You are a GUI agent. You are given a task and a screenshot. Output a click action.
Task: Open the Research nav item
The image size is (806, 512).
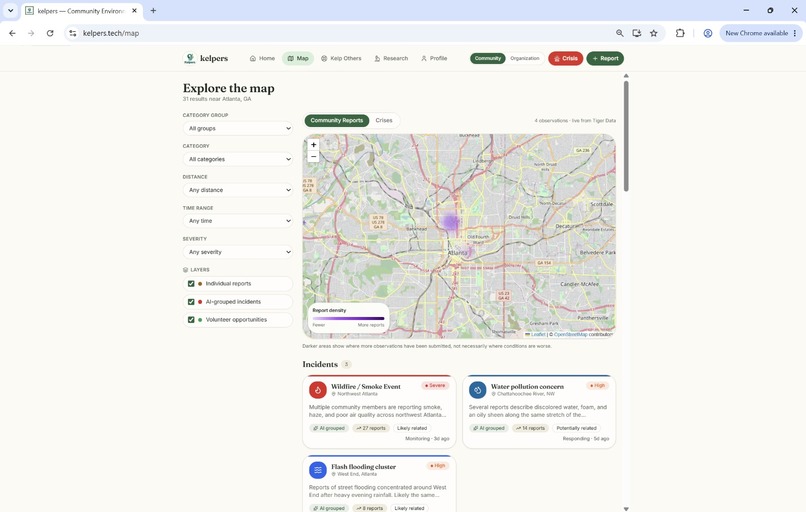391,59
